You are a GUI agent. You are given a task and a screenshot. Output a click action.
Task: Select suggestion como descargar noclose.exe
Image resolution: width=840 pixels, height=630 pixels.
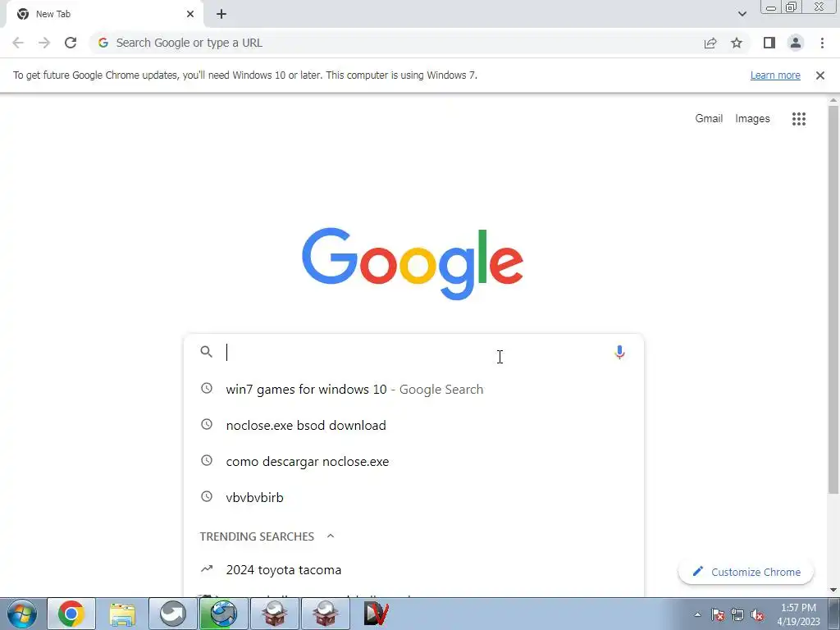click(x=413, y=461)
